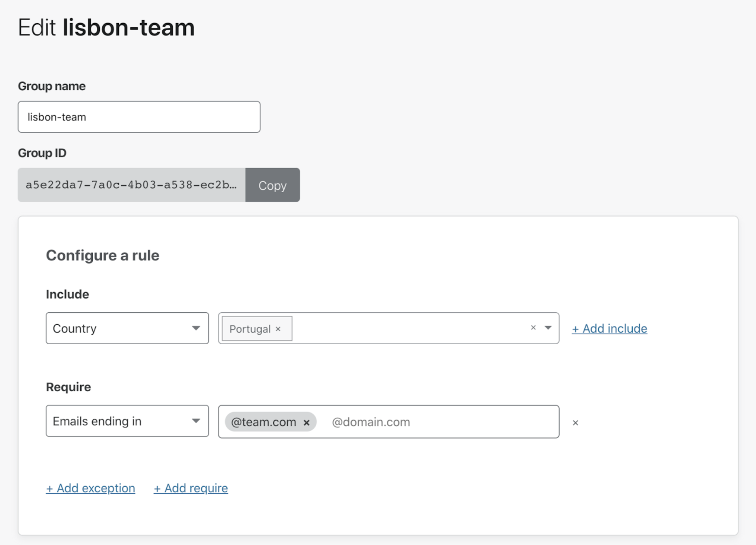The image size is (756, 545).
Task: Click Copy to copy the Group ID
Action: pyautogui.click(x=272, y=185)
